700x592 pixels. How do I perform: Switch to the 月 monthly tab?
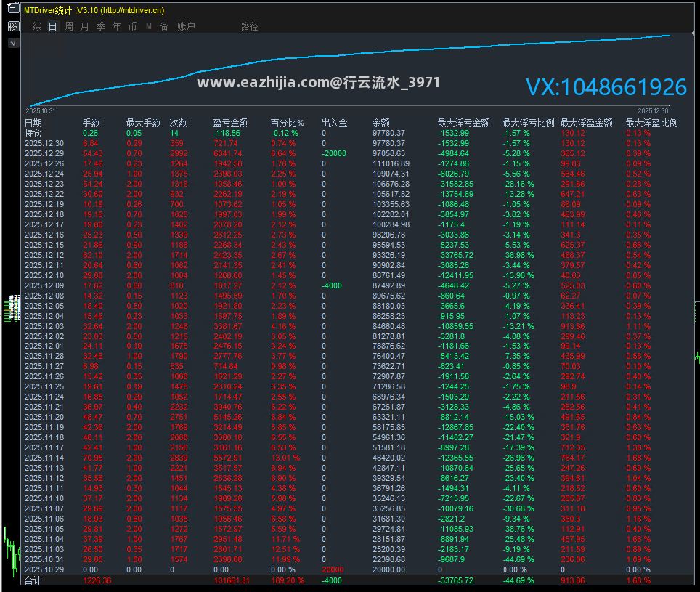coord(85,26)
